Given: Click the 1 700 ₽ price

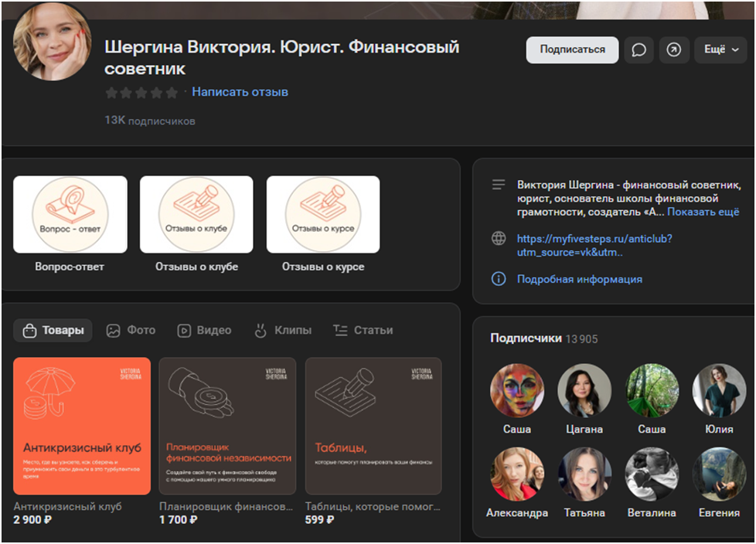Looking at the screenshot, I should pos(179,520).
